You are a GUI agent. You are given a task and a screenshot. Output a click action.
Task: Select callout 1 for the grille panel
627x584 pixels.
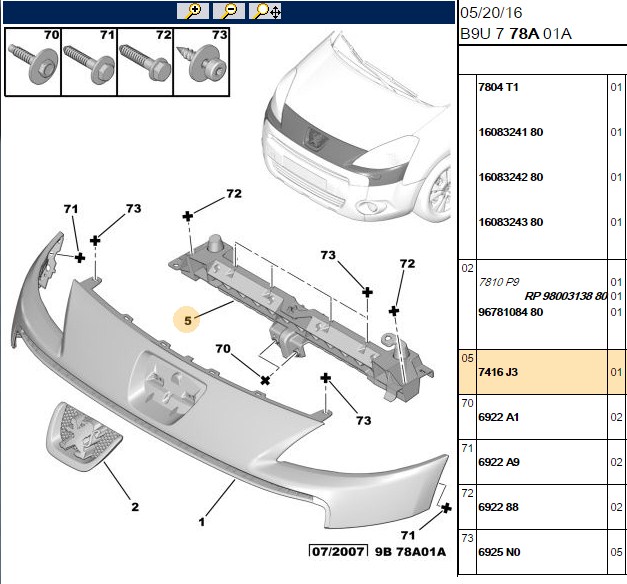coord(202,522)
